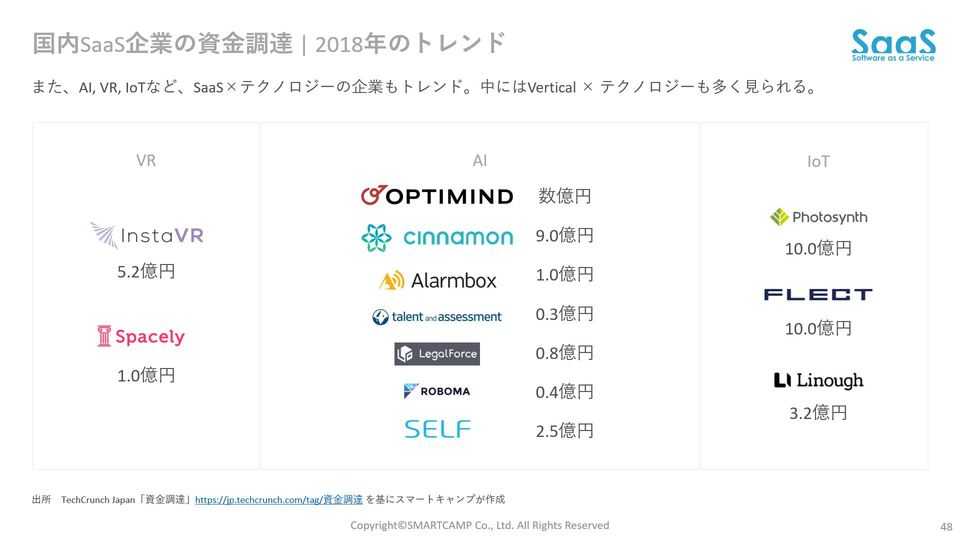960x540 pixels.
Task: Click the IoT column heading
Action: [x=818, y=161]
